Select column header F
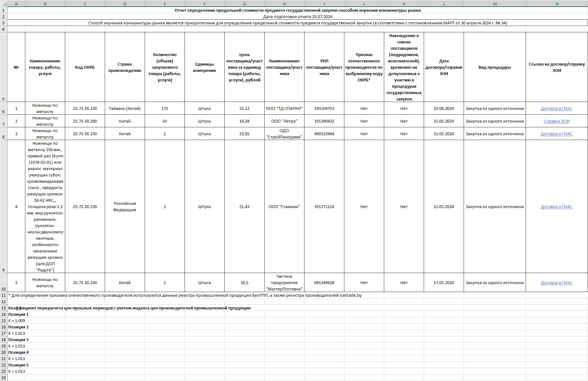 pyautogui.click(x=204, y=4)
